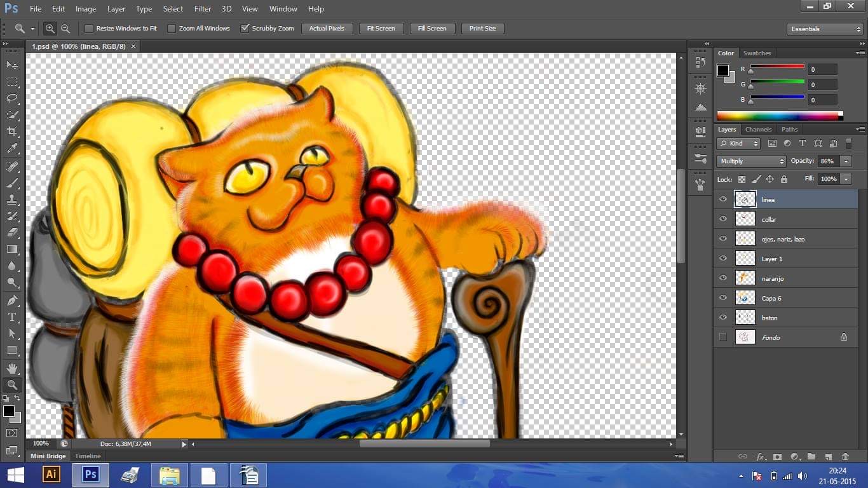Select the Brush tool
Image resolution: width=868 pixels, height=488 pixels.
click(x=12, y=183)
